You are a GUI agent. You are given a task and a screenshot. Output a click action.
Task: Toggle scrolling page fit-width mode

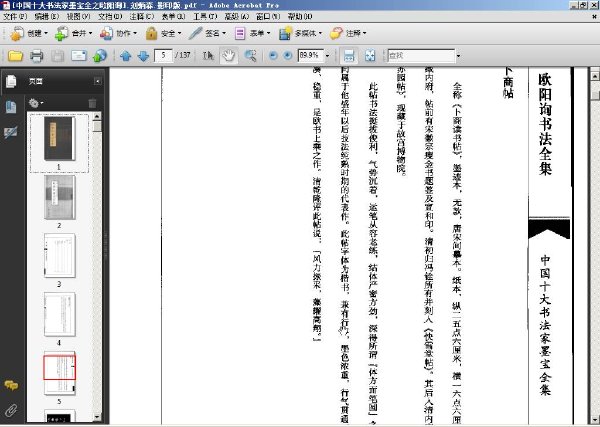point(349,56)
